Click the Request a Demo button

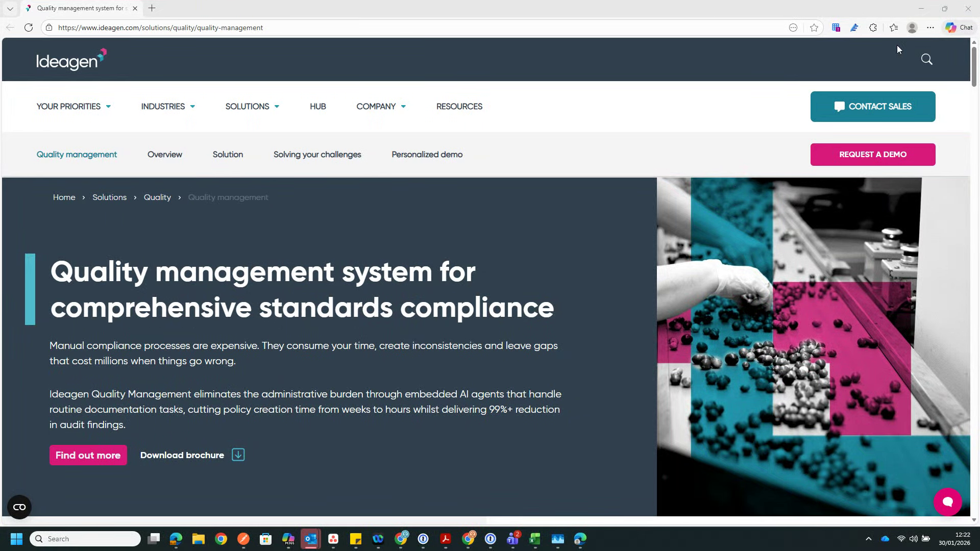click(873, 155)
